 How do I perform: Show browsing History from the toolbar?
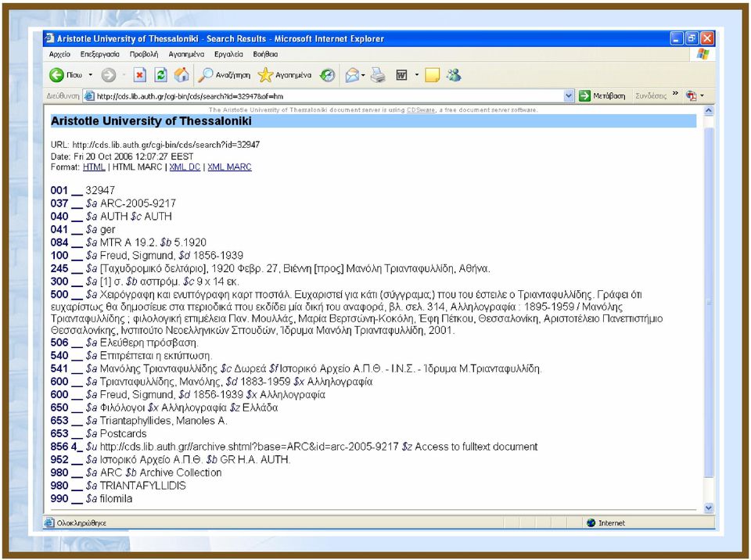pyautogui.click(x=328, y=75)
